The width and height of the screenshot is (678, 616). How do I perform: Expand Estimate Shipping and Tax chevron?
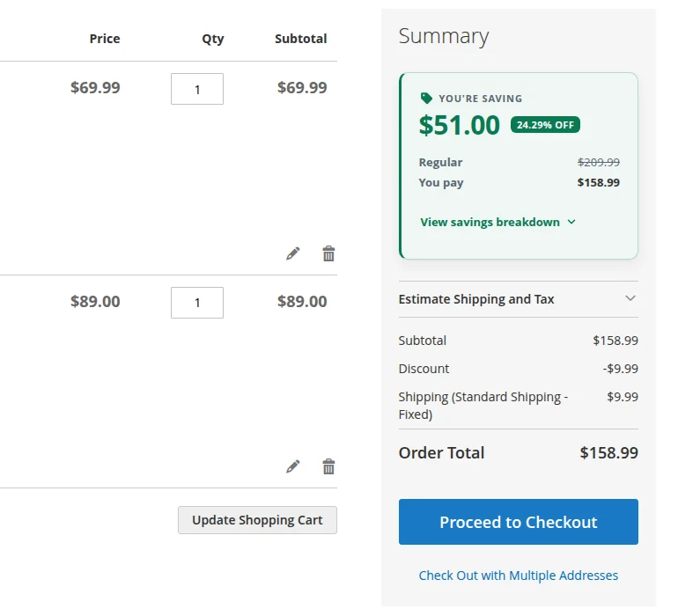(630, 298)
